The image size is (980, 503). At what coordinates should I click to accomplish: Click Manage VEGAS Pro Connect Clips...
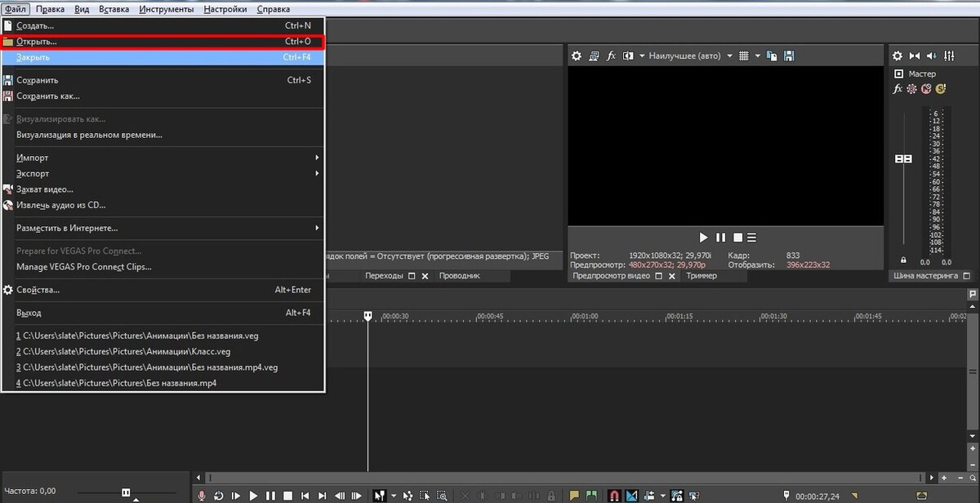click(x=163, y=266)
